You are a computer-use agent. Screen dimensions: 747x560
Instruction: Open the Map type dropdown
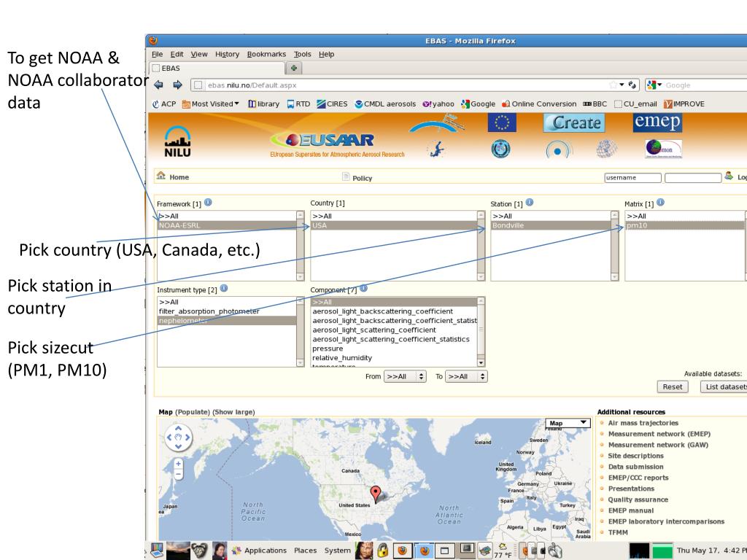(568, 423)
